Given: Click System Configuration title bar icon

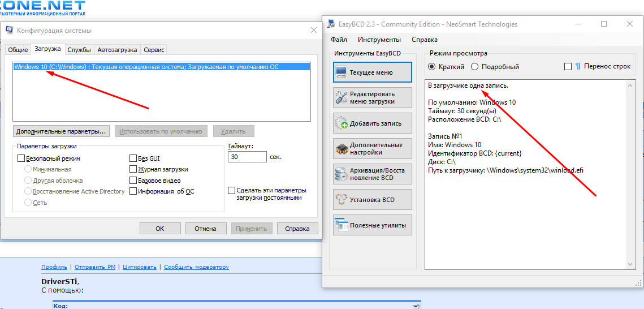Looking at the screenshot, I should 10,31.
